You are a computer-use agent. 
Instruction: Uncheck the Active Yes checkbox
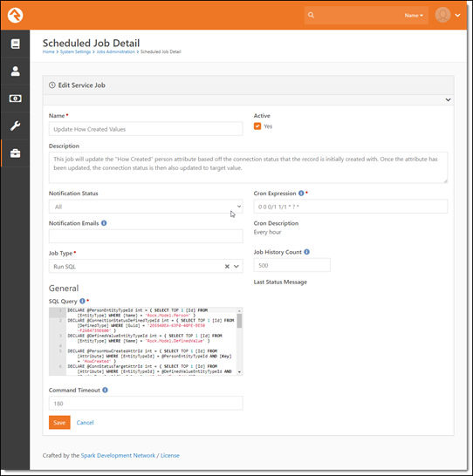(x=257, y=126)
